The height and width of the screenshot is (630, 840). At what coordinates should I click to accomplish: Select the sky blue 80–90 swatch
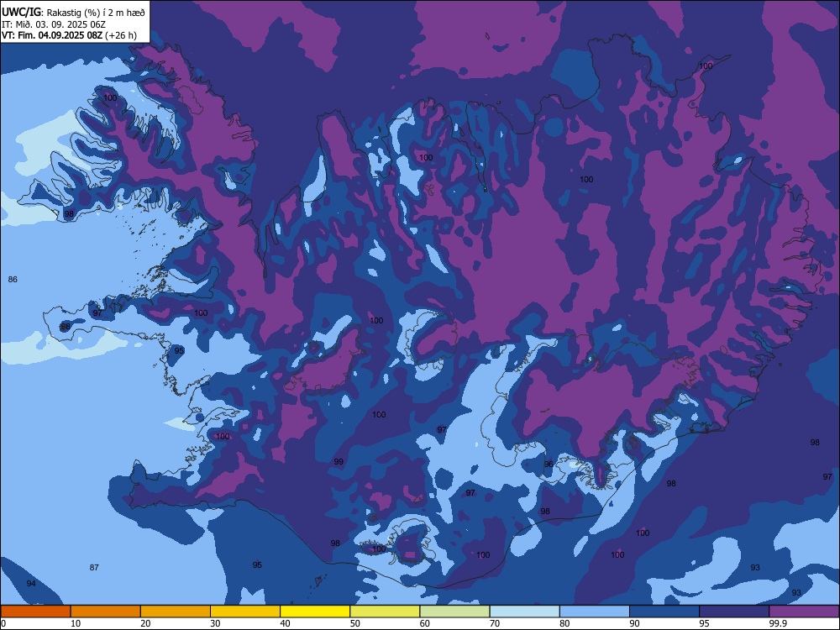595,612
